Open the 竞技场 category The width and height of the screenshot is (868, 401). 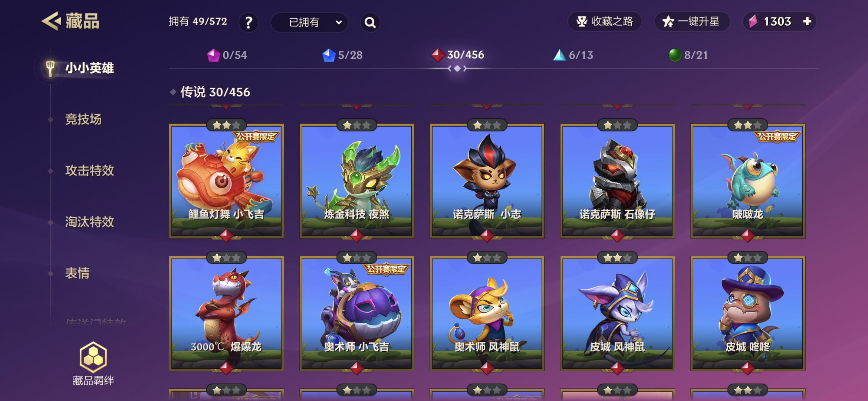83,119
